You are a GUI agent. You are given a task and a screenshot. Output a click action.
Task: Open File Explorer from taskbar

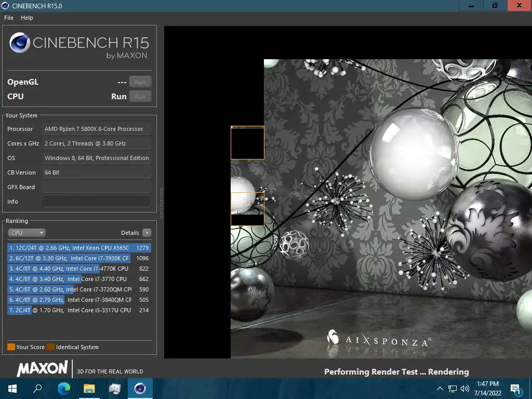pos(89,389)
